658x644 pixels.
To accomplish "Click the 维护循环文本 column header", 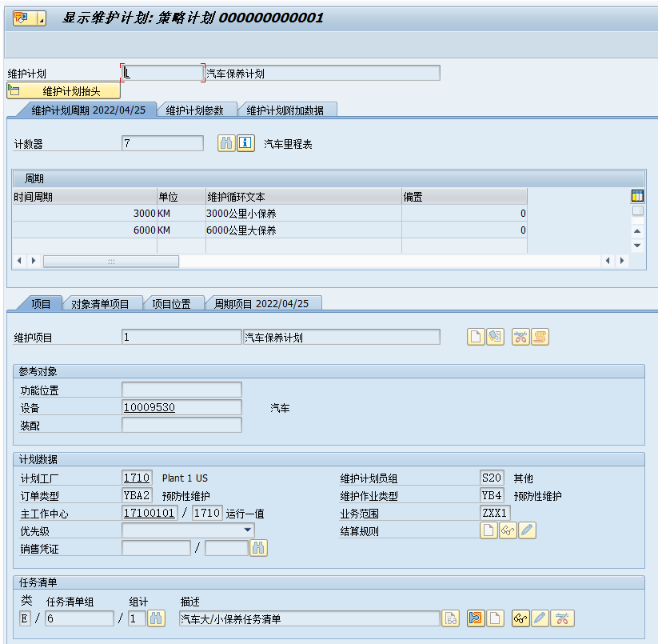I will [303, 197].
